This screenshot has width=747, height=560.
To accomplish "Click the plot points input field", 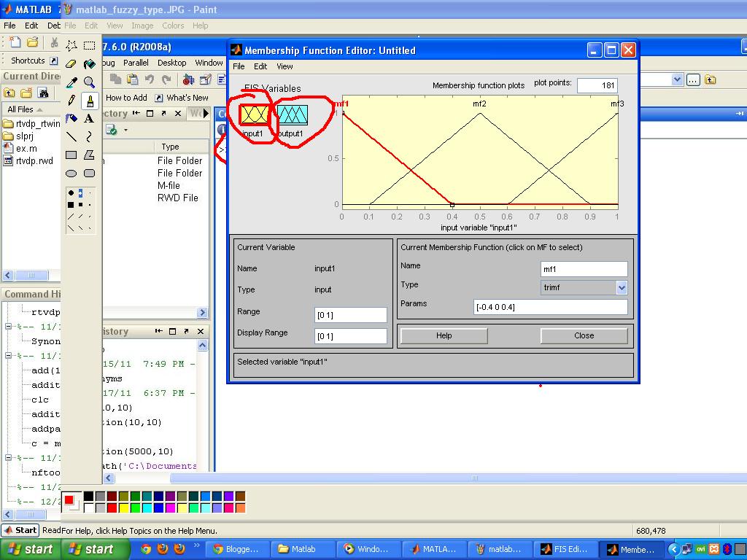I will (597, 86).
